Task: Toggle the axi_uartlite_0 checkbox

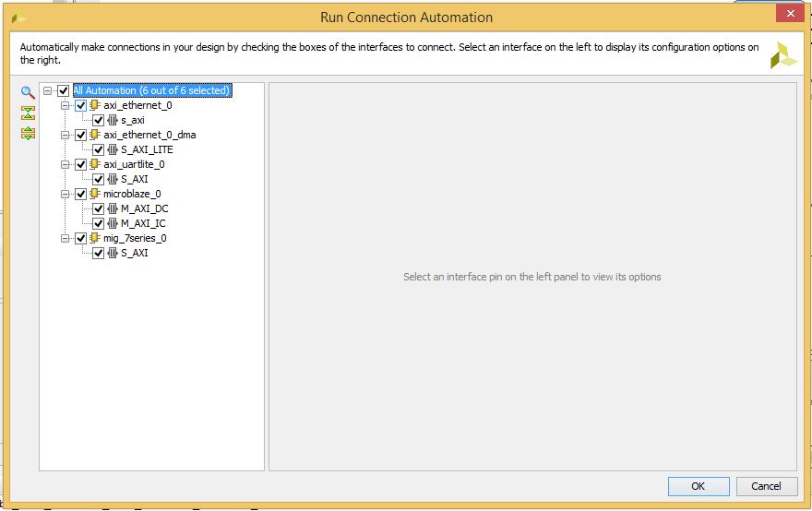Action: [x=81, y=164]
